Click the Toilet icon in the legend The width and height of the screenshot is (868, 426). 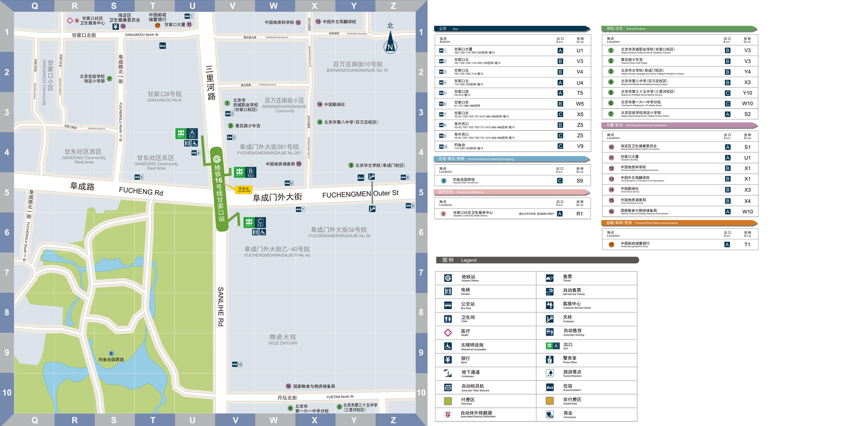pyautogui.click(x=448, y=319)
